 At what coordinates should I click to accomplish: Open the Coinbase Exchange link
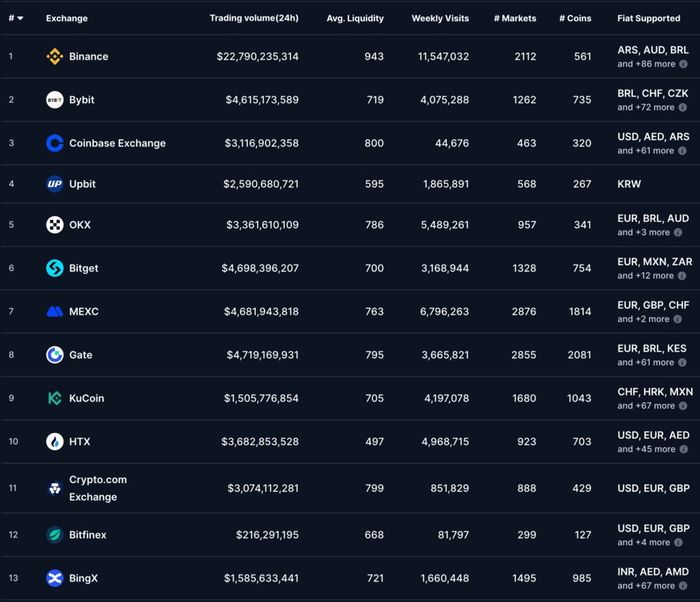tap(118, 144)
